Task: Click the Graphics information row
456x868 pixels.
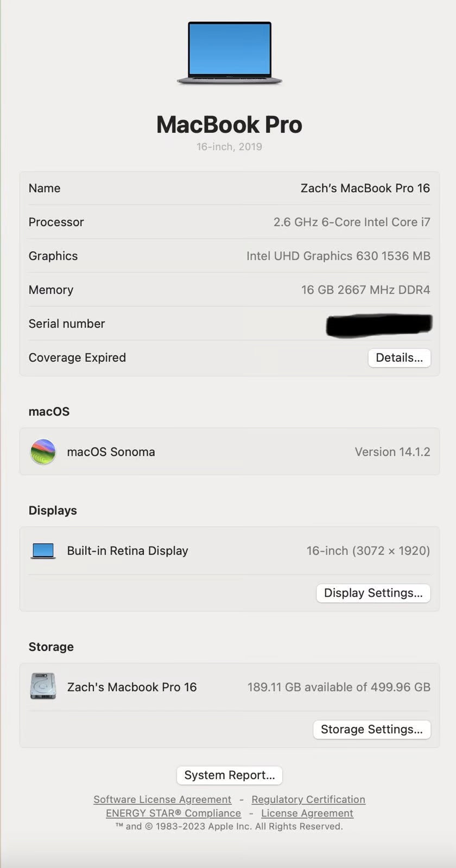Action: click(x=338, y=256)
